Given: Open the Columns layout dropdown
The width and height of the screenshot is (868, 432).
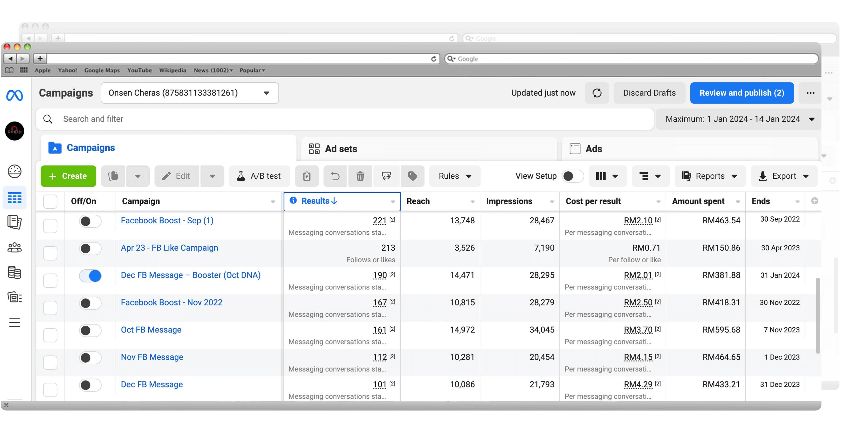Looking at the screenshot, I should [608, 176].
